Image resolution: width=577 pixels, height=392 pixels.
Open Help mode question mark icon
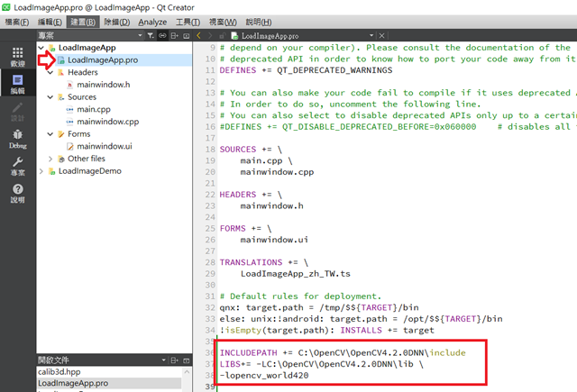[x=17, y=194]
